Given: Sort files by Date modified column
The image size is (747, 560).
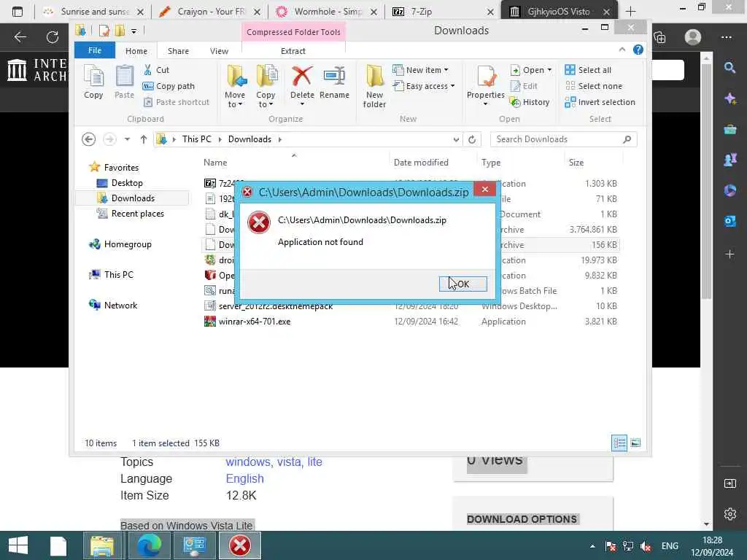Looking at the screenshot, I should click(421, 163).
